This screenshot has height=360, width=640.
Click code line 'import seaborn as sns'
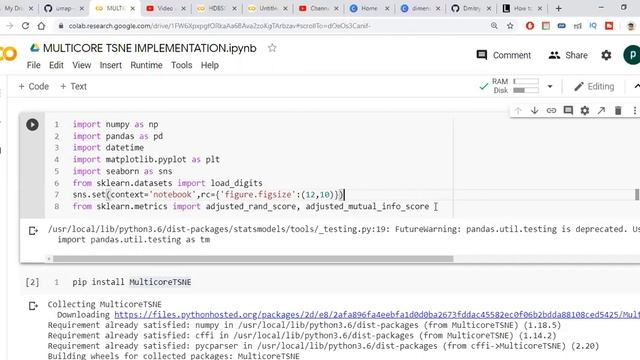[x=122, y=171]
